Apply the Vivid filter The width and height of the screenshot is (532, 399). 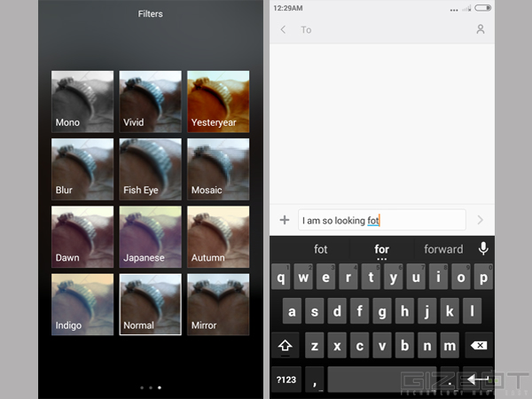coord(151,102)
